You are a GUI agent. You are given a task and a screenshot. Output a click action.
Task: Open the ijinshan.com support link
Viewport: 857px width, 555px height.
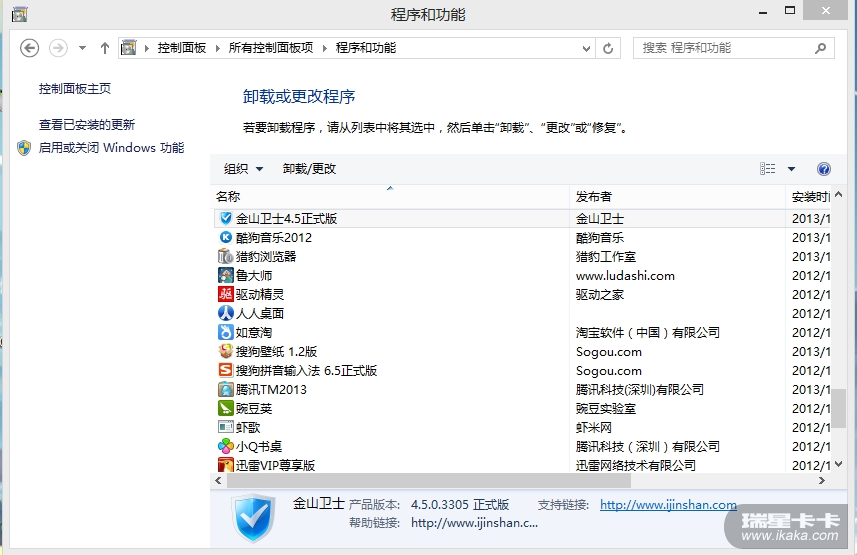point(668,505)
